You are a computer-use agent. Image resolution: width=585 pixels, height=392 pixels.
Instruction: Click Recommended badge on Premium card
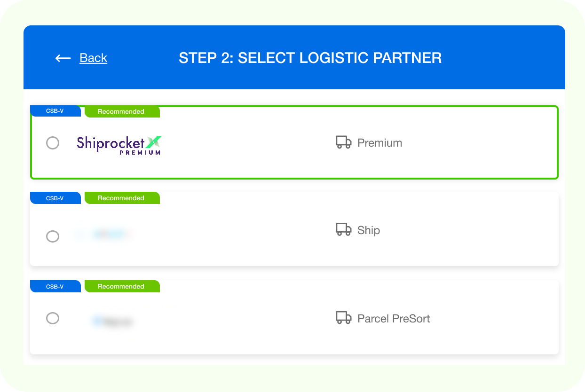coord(122,112)
